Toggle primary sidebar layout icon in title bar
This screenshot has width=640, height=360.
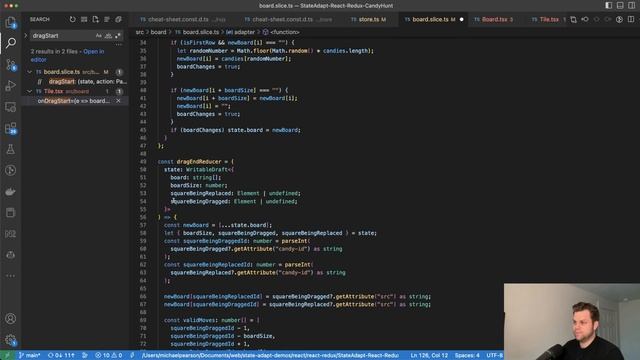[x=609, y=5]
